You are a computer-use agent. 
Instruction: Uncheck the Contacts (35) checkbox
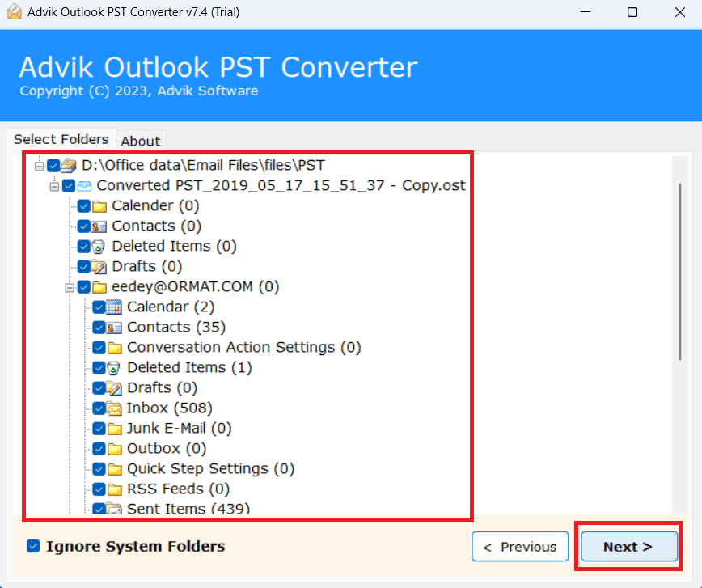coord(99,328)
